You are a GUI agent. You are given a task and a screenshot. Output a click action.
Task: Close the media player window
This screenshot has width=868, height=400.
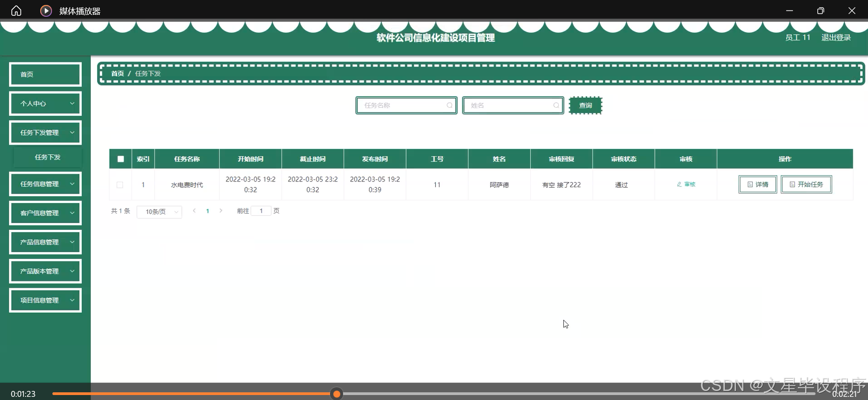(852, 10)
